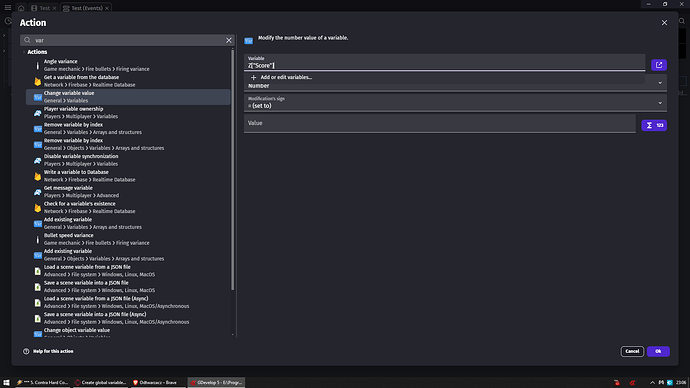Click the Angle variance action icon
The height and width of the screenshot is (388, 690).
(37, 65)
